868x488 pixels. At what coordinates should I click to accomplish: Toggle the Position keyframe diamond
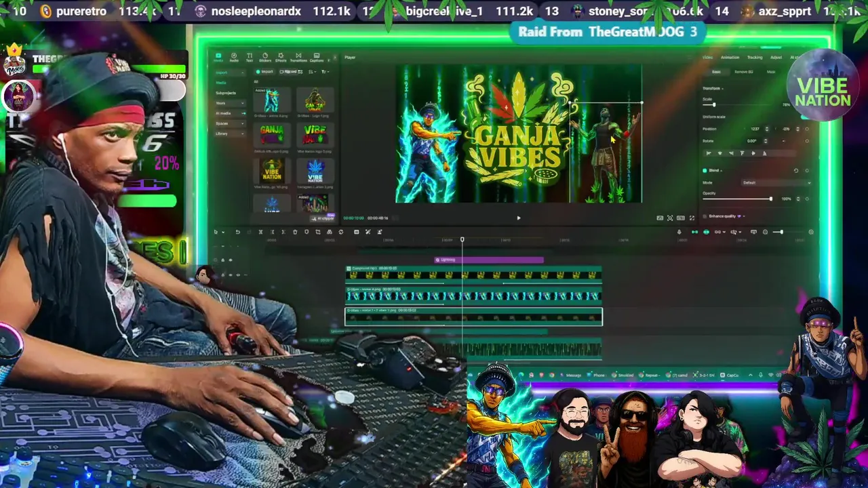[807, 129]
